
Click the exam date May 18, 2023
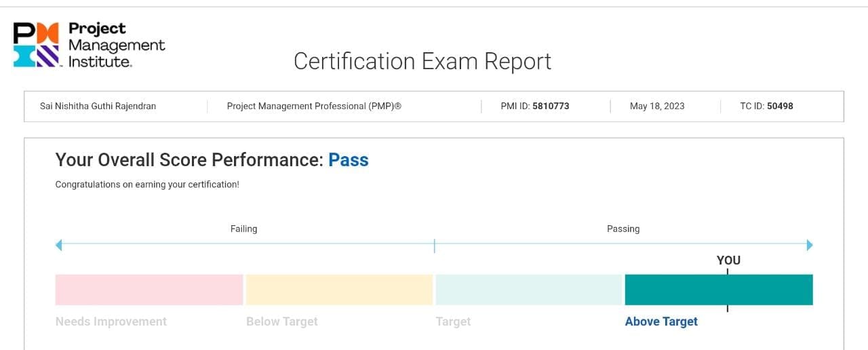tap(657, 106)
